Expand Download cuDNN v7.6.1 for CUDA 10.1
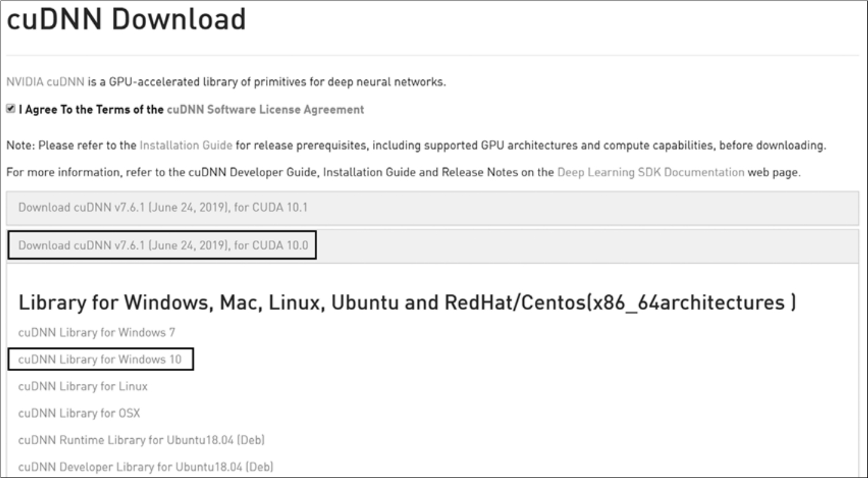The height and width of the screenshot is (478, 868). pos(163,207)
